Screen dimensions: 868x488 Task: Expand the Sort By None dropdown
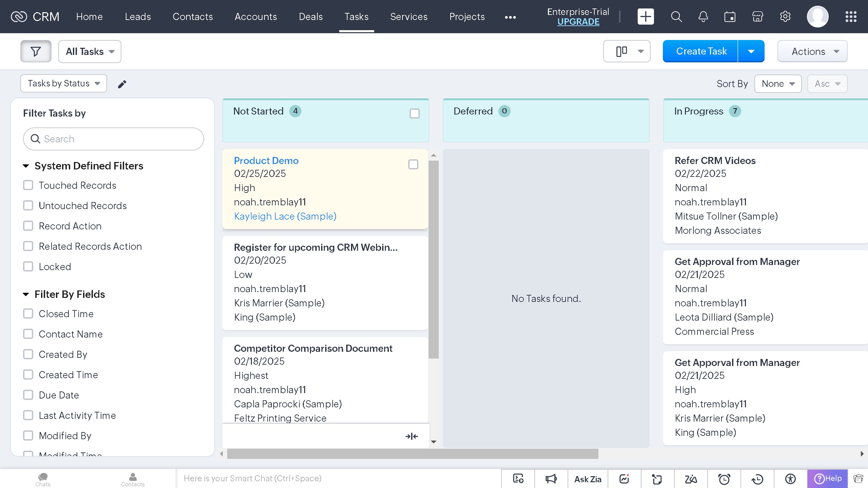coord(778,84)
